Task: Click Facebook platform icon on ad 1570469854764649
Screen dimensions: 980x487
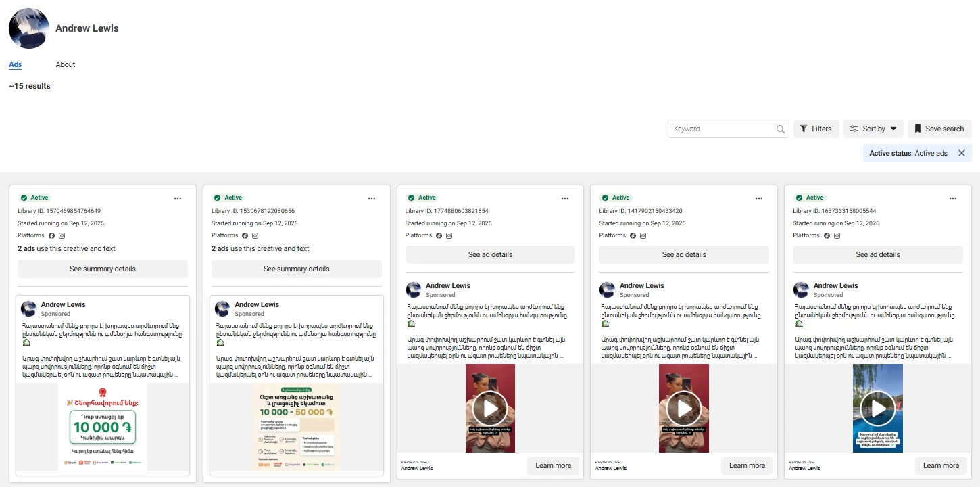Action: pos(51,235)
